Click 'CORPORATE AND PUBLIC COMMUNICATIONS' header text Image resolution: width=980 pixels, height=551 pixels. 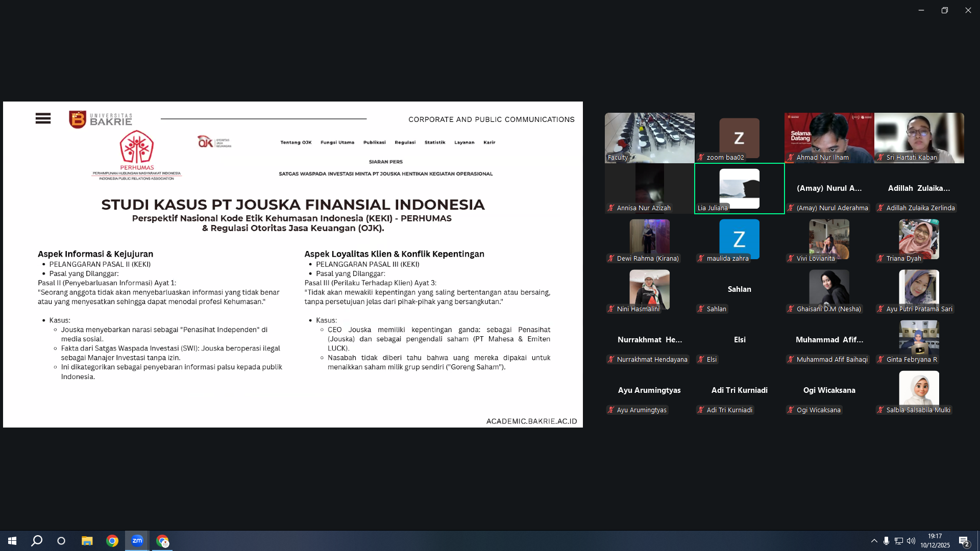point(492,119)
